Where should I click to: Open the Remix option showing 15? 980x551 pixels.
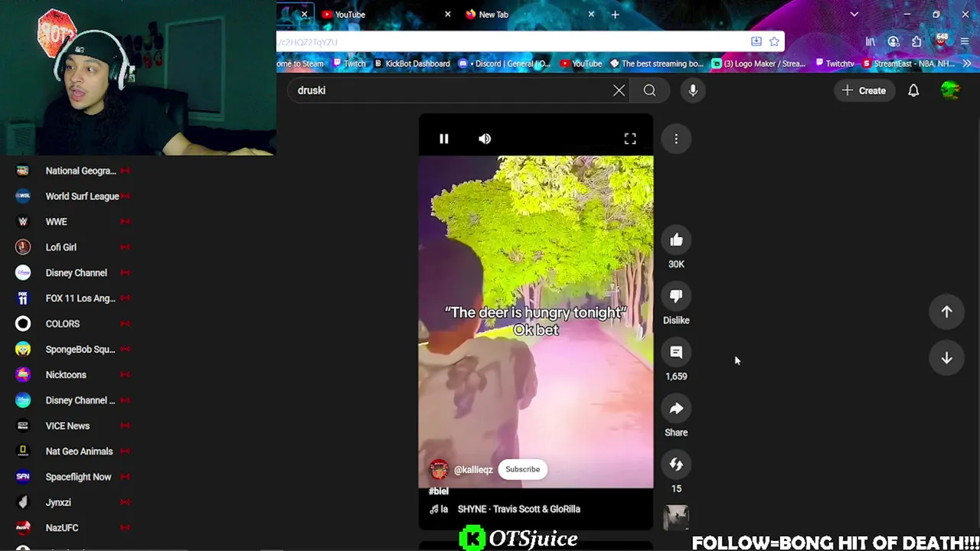coord(676,465)
